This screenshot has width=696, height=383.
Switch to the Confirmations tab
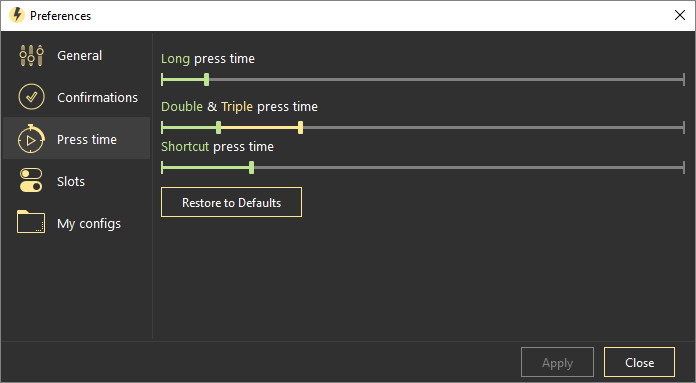tap(97, 97)
